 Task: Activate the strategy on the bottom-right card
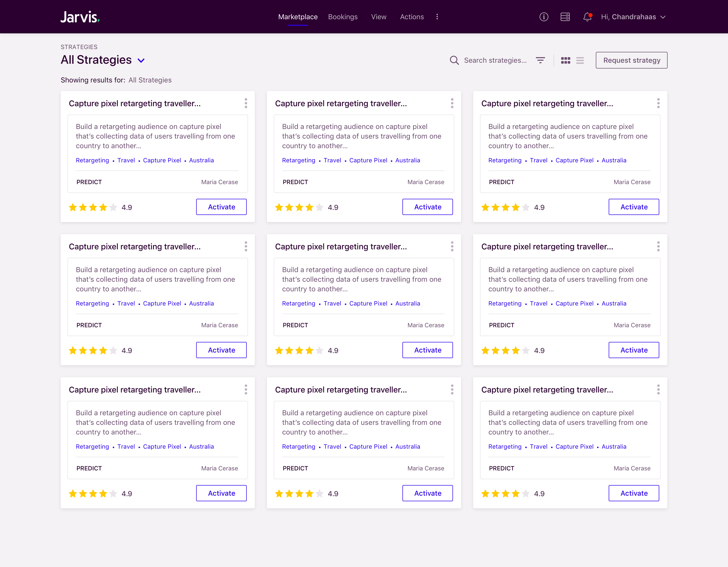pos(634,493)
